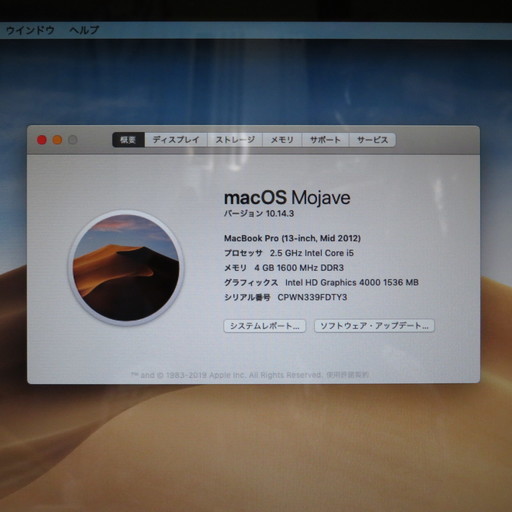Viewport: 512px width, 512px height.
Task: Click the macOS Mojave title text
Action: [287, 197]
